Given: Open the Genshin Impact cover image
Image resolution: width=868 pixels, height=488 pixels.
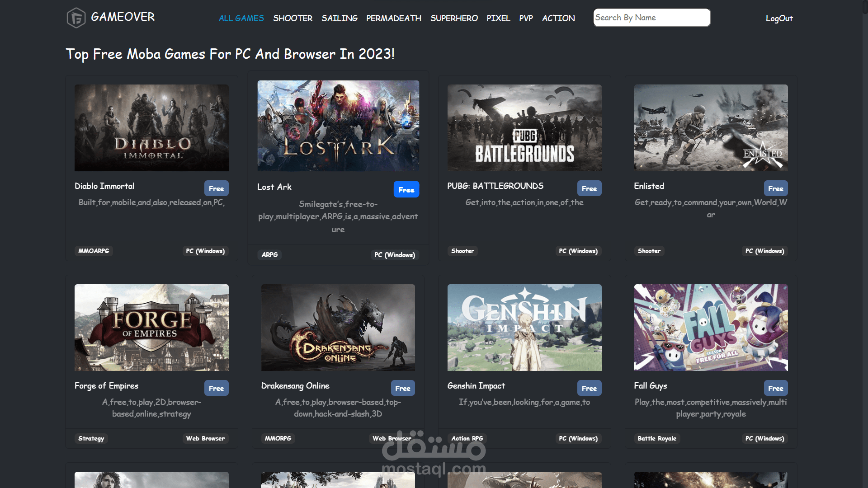Looking at the screenshot, I should point(524,328).
